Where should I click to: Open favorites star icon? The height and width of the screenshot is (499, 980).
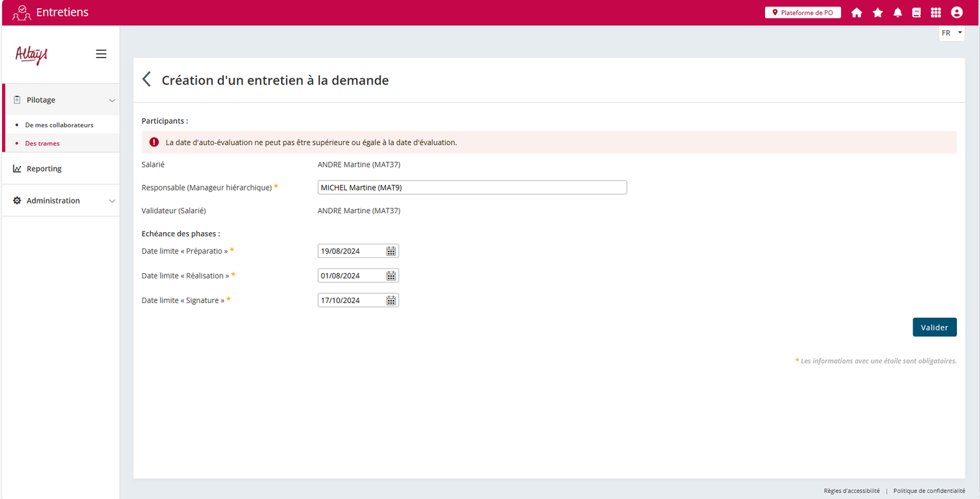(878, 13)
